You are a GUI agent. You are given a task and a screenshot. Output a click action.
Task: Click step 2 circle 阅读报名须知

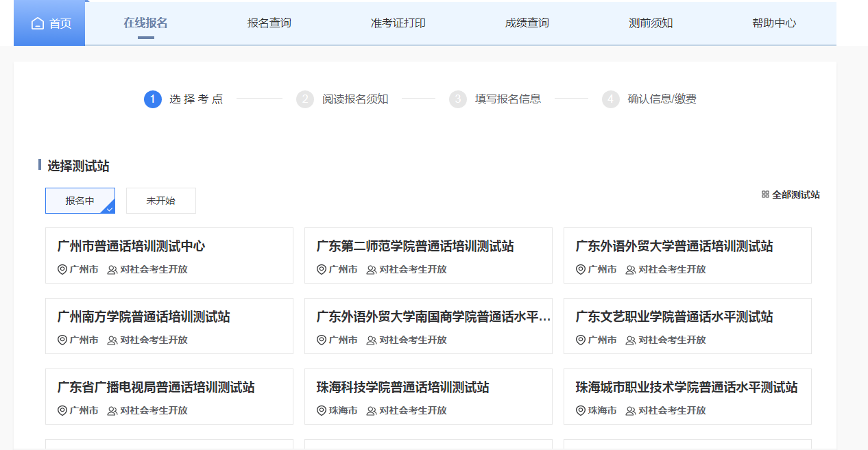305,99
